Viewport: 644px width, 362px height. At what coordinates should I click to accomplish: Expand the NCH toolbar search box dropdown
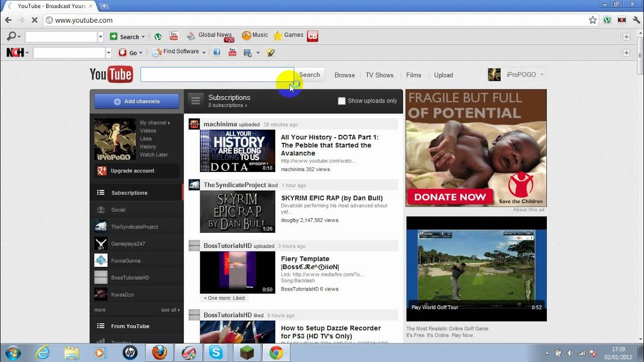[x=108, y=53]
